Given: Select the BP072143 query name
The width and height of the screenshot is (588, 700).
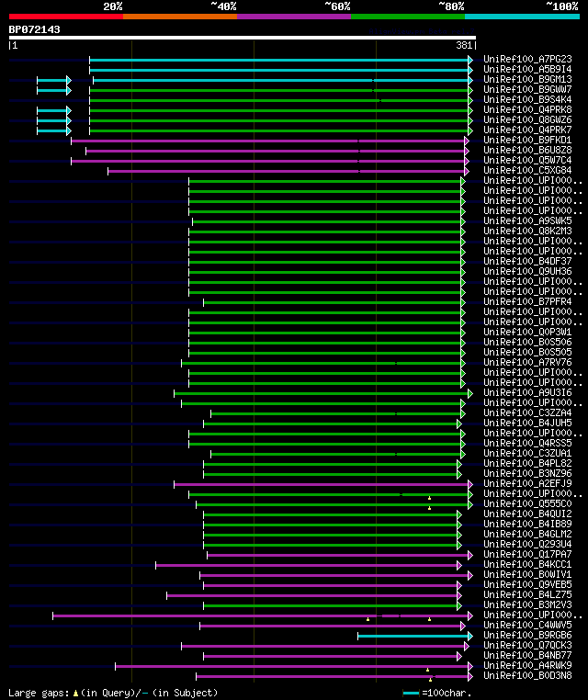Looking at the screenshot, I should pyautogui.click(x=34, y=29).
